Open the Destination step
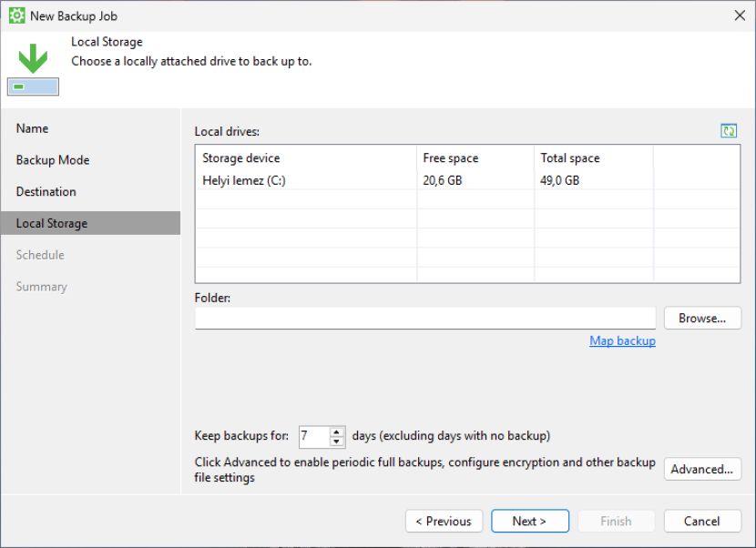Viewport: 756px width, 548px height. [x=46, y=191]
